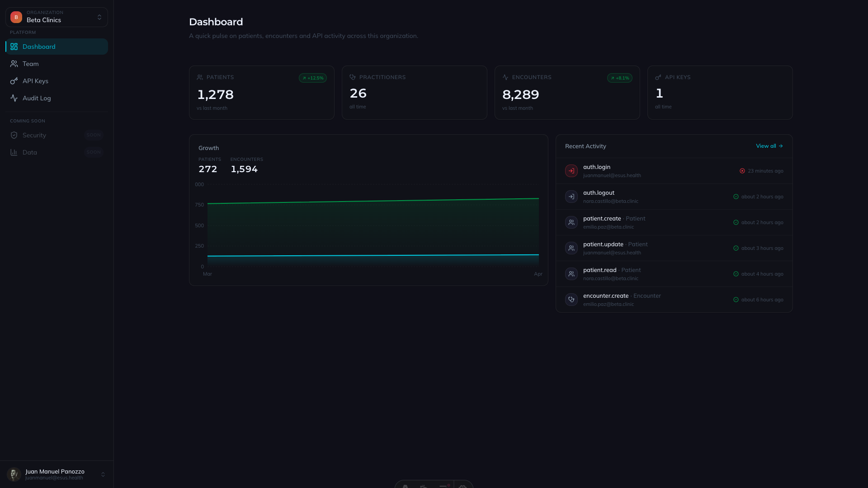
Task: Click the orange Beta Clinics organization avatar
Action: click(x=16, y=17)
